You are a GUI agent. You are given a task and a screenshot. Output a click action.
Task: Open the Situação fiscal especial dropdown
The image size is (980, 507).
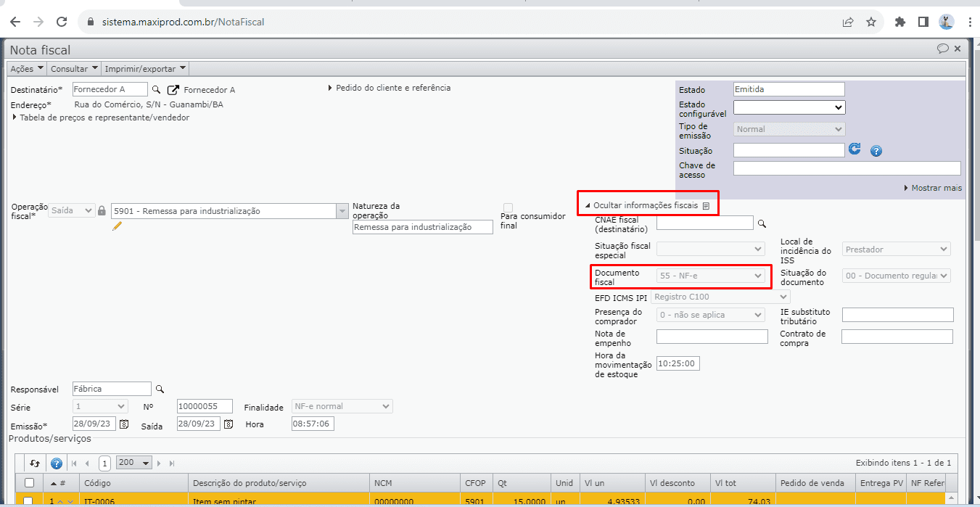(711, 250)
